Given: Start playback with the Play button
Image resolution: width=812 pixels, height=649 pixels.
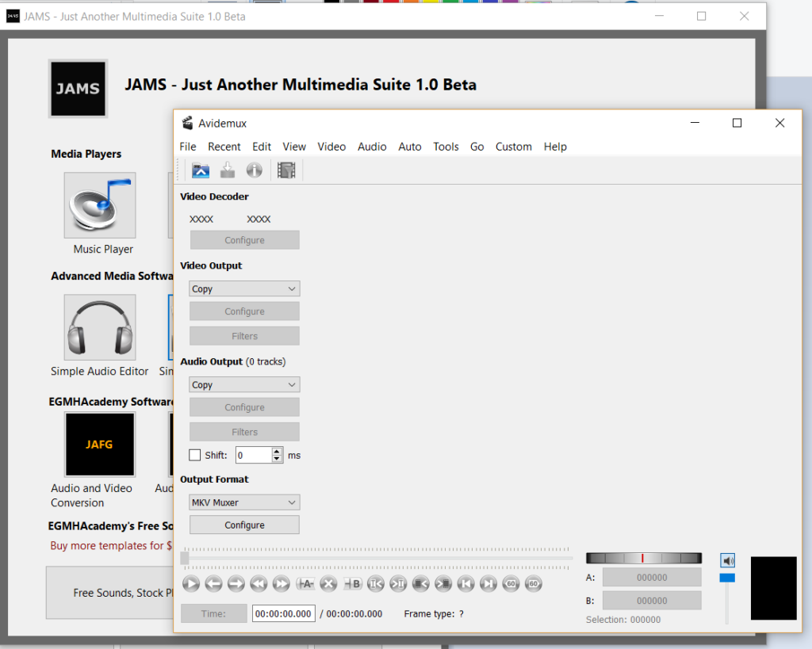Looking at the screenshot, I should (191, 584).
